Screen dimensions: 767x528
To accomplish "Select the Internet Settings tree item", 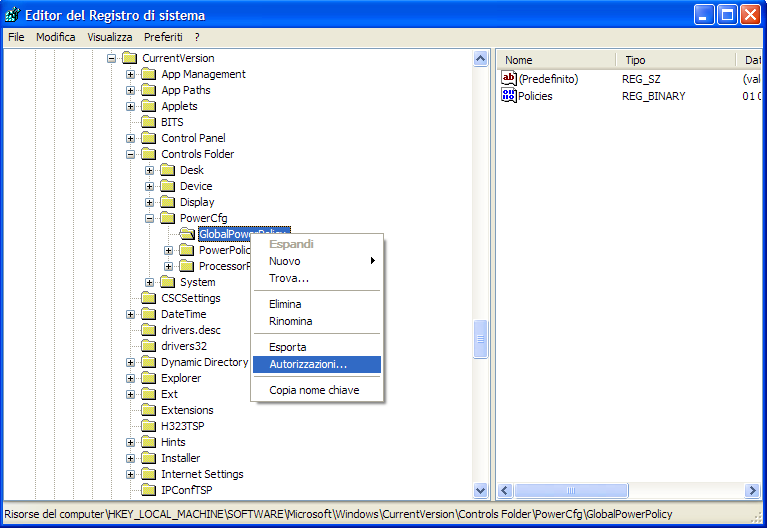I will [x=202, y=474].
